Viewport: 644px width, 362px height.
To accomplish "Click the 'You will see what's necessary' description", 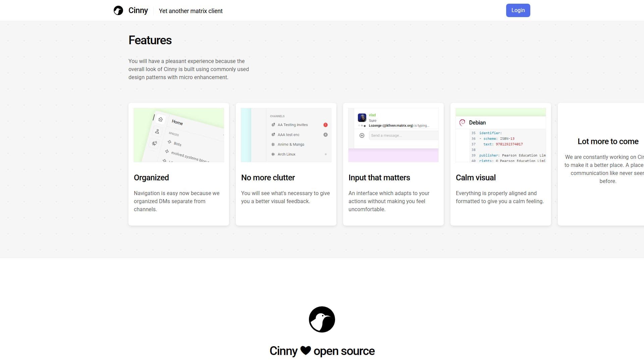I will click(285, 197).
